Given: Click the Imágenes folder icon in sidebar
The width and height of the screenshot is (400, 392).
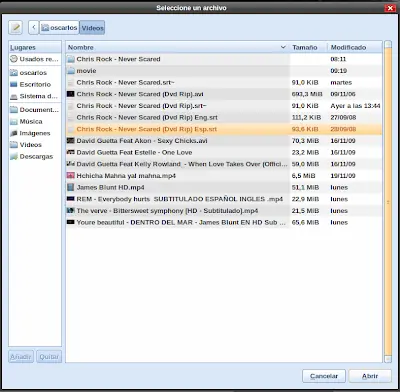Looking at the screenshot, I should [x=14, y=133].
